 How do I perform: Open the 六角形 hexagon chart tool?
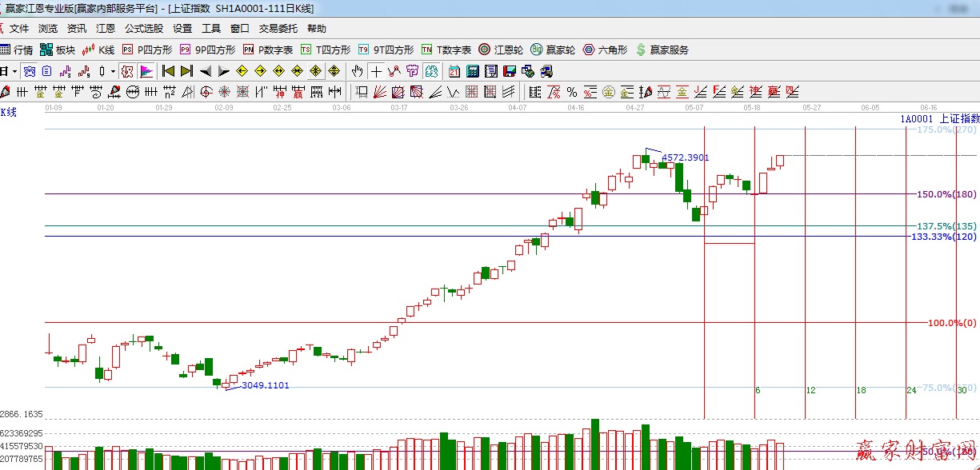coord(605,50)
